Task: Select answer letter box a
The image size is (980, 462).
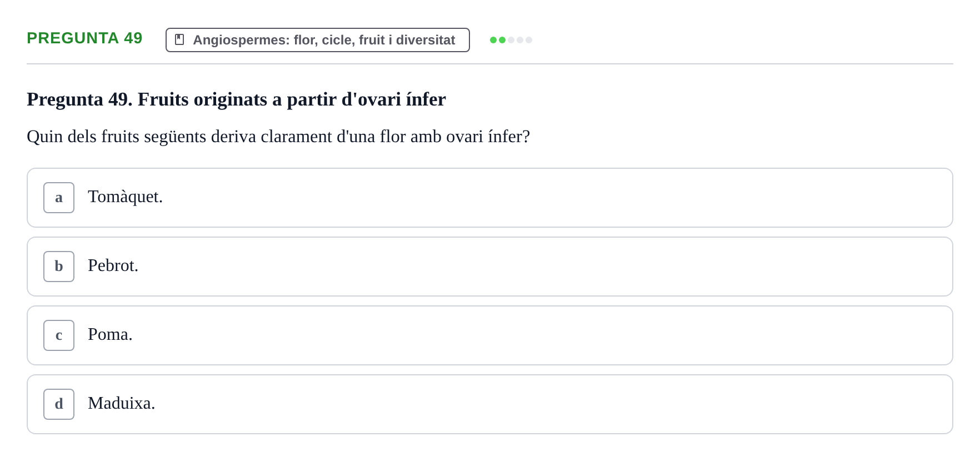Action: pyautogui.click(x=59, y=198)
